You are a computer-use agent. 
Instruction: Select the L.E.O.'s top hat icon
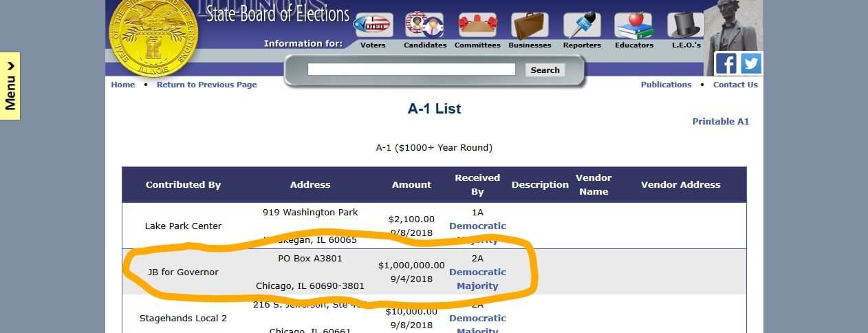click(686, 25)
